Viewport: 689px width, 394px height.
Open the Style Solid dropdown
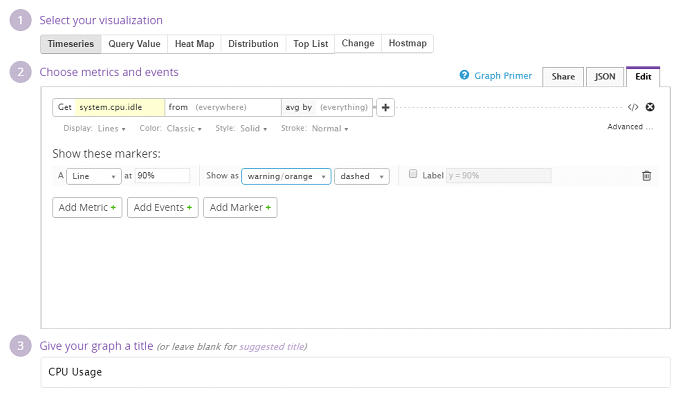pyautogui.click(x=254, y=129)
